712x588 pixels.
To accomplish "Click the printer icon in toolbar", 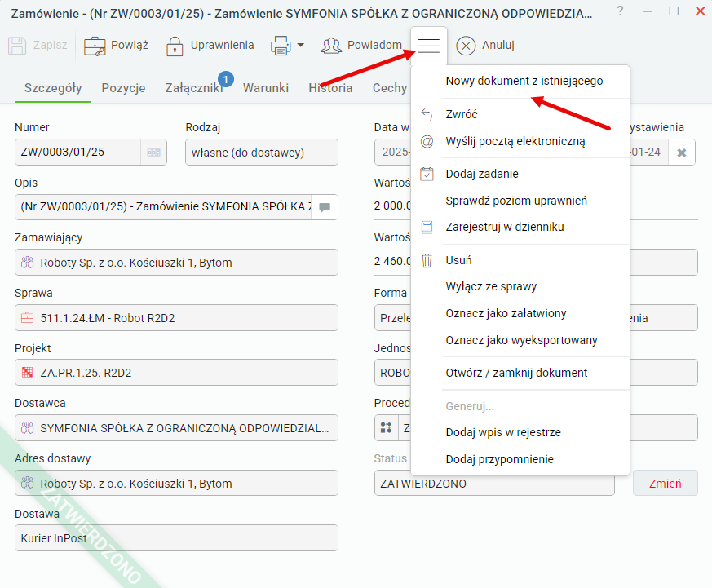I will (x=281, y=46).
